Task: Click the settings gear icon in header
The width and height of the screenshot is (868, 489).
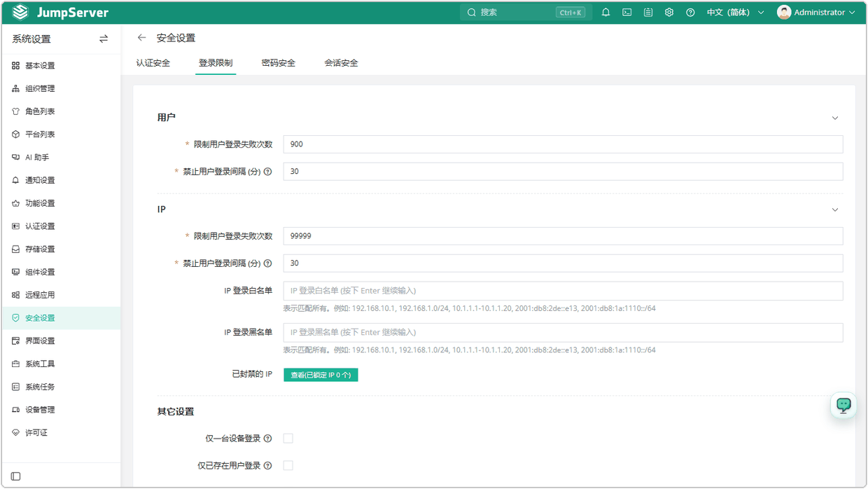Action: pos(669,13)
